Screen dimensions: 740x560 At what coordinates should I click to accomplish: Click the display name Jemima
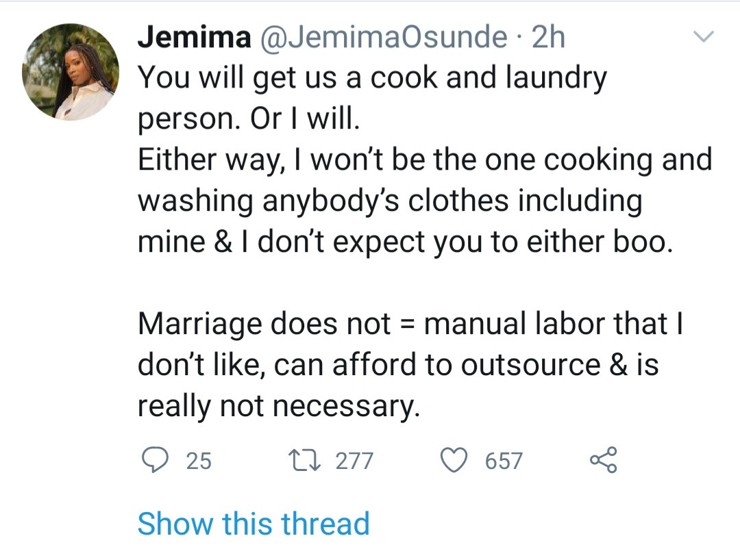(194, 37)
